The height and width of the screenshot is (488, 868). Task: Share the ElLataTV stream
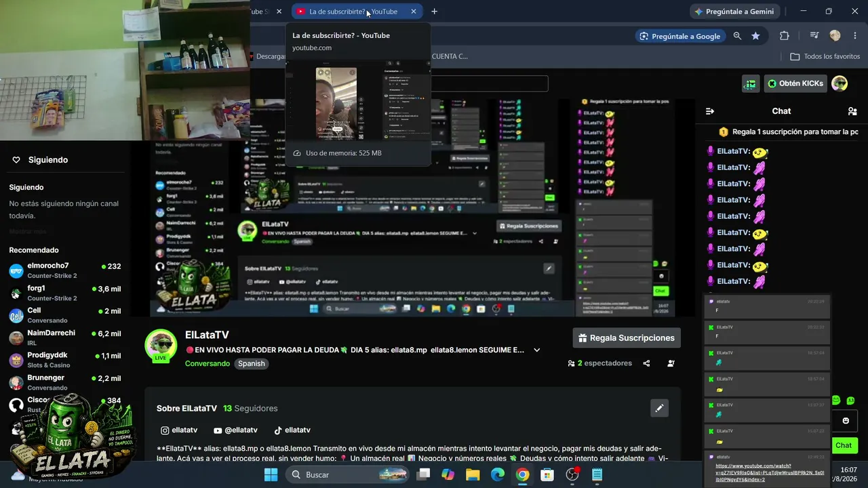pyautogui.click(x=646, y=363)
